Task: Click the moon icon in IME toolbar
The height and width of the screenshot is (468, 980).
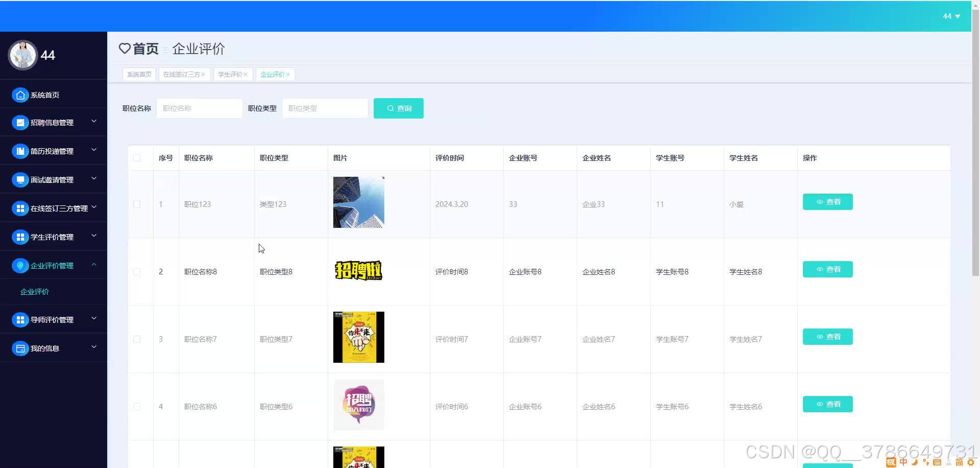Action: pos(914,462)
